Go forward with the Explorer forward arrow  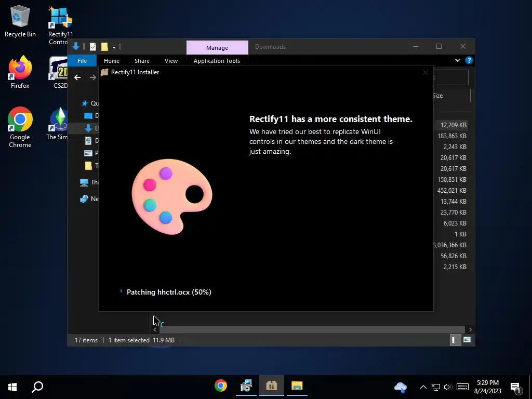[92, 78]
